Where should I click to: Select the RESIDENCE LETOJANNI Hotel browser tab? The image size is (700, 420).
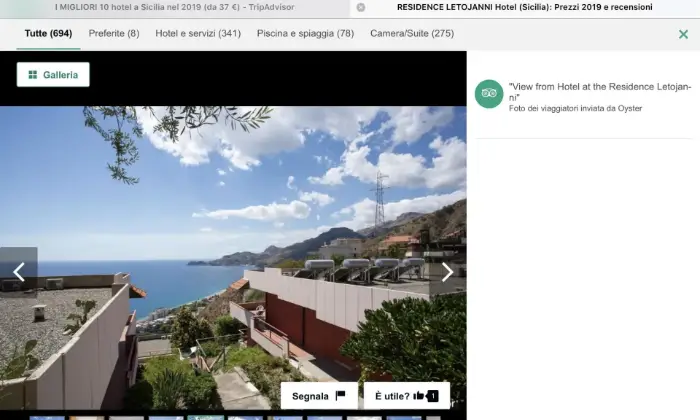coord(525,8)
